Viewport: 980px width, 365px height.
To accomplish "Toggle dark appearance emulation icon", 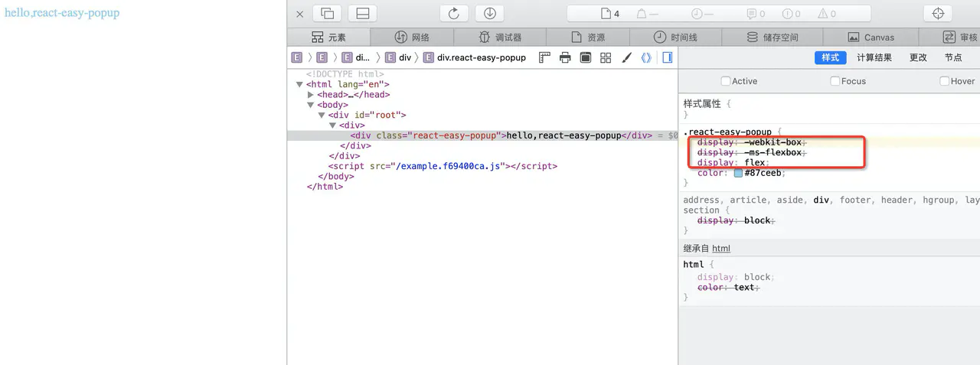I will point(586,57).
